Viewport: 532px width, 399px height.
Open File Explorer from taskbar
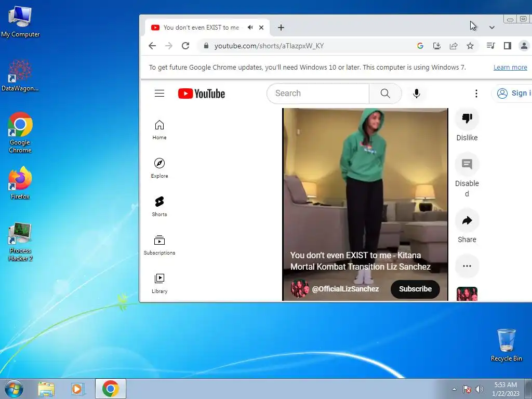coord(46,389)
